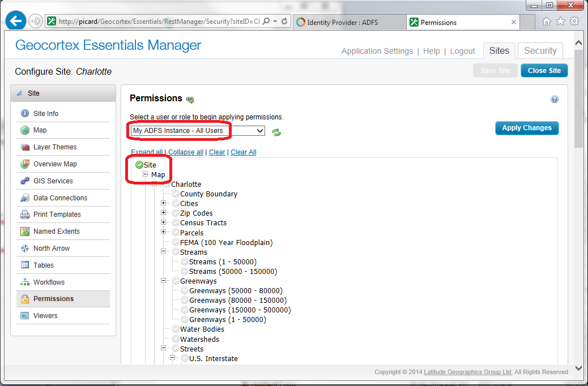The width and height of the screenshot is (588, 386).
Task: Click the page scroll up arrow
Action: coord(578,42)
